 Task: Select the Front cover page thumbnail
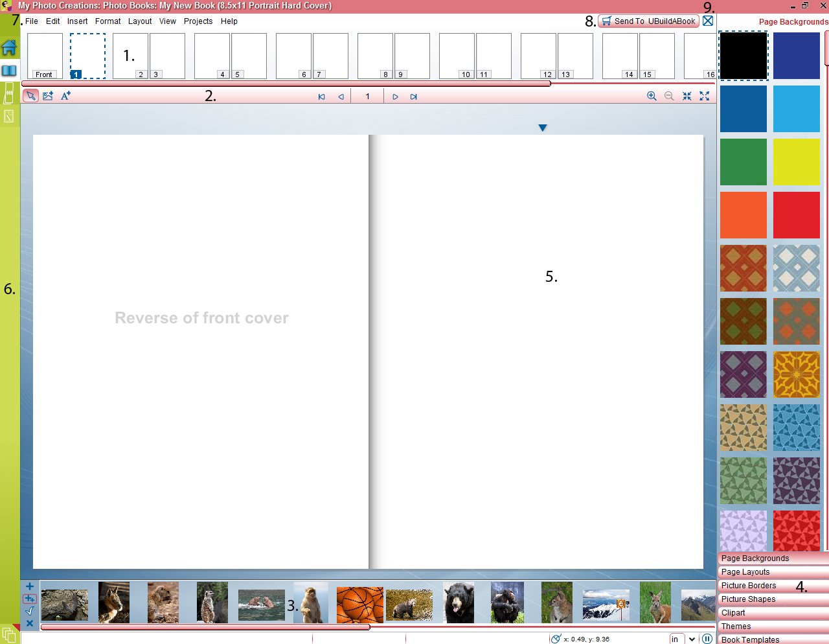pyautogui.click(x=45, y=56)
